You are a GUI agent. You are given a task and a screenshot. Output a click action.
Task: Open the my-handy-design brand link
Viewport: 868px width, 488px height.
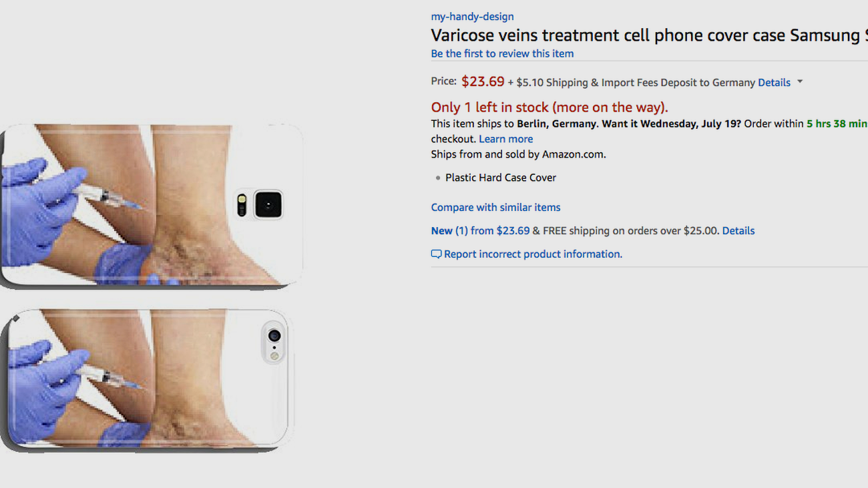tap(472, 17)
